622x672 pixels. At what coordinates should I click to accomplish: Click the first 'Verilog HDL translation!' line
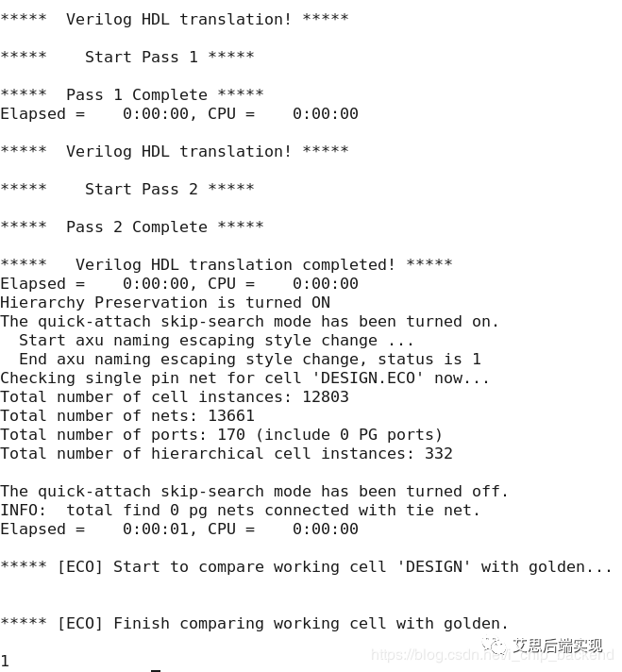[175, 19]
